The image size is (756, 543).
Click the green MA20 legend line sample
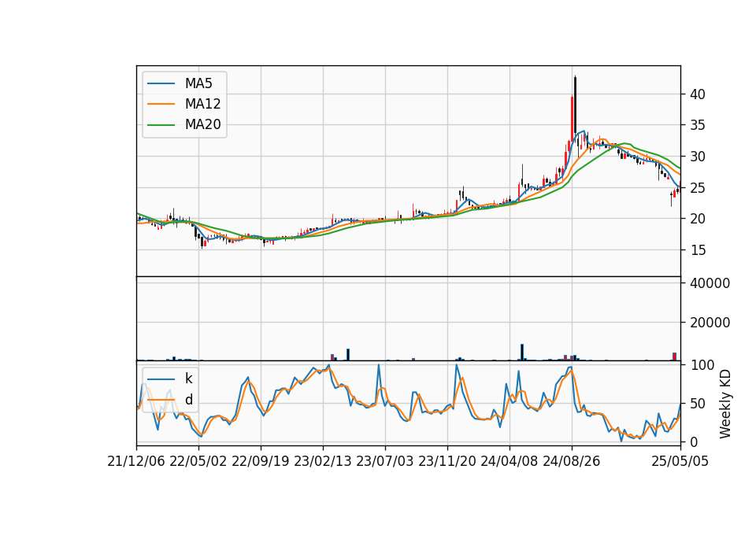point(161,125)
